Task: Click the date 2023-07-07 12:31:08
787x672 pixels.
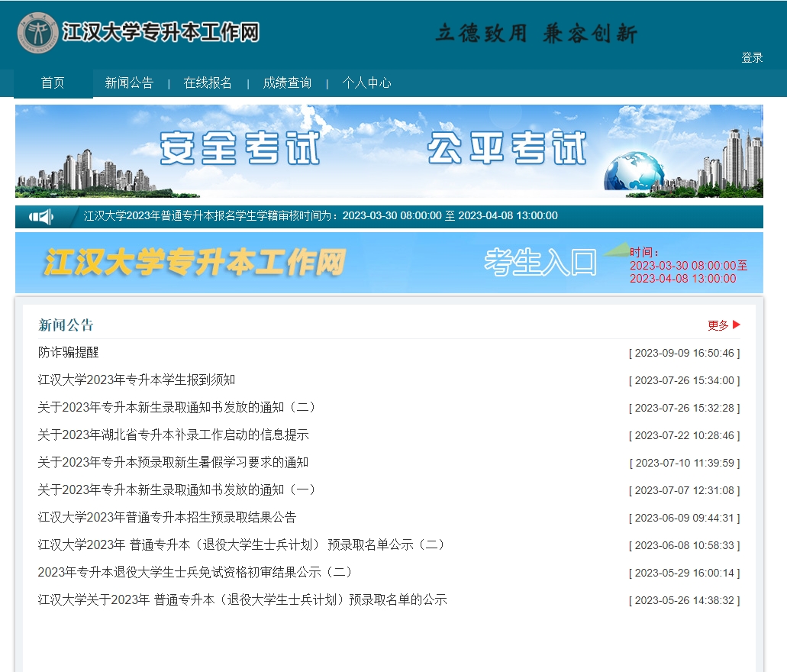Action: tap(685, 491)
